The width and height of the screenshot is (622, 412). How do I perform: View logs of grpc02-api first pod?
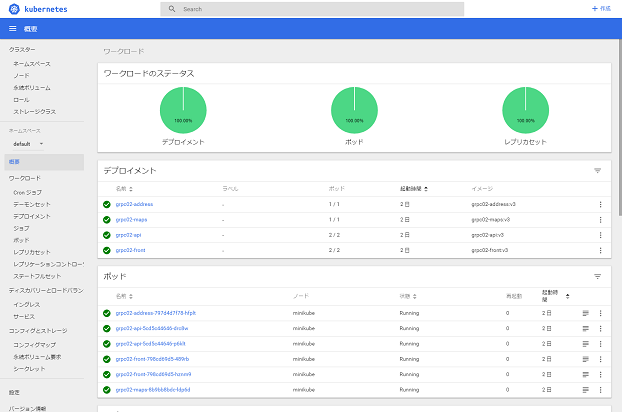[585, 328]
